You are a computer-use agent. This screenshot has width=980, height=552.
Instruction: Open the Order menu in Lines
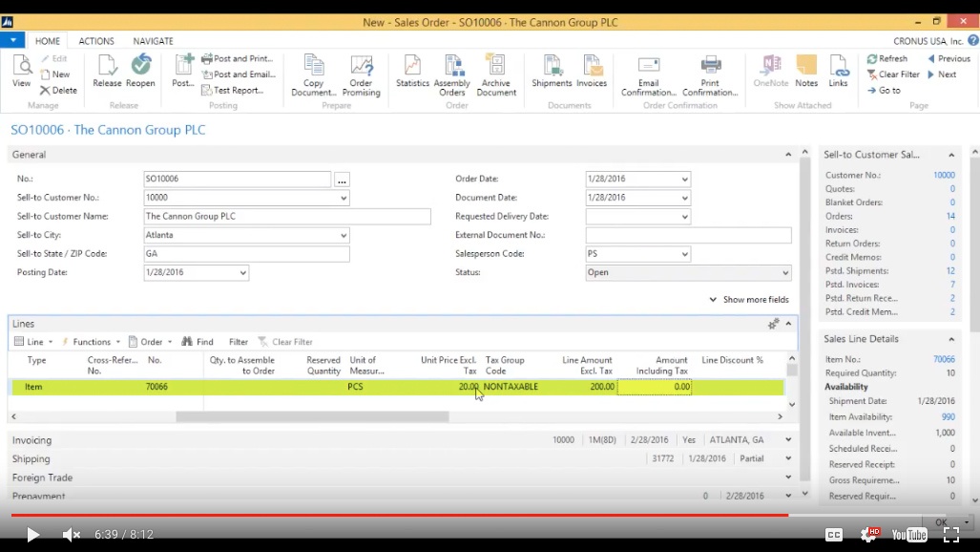pyautogui.click(x=150, y=342)
